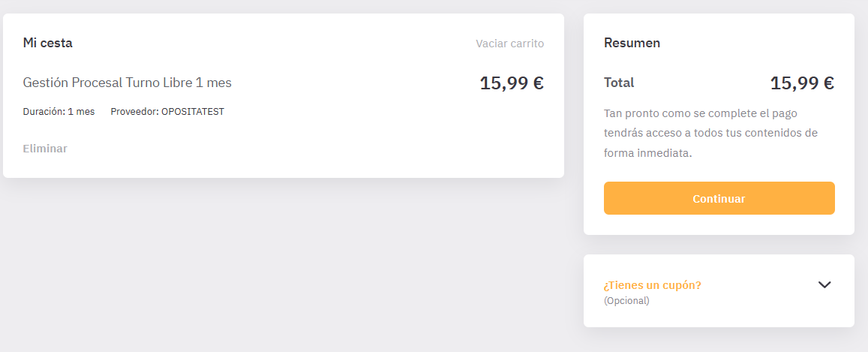Screen dimensions: 868x352
Task: Select the Gestión Procesal Turno Libre product title
Action: [x=128, y=83]
